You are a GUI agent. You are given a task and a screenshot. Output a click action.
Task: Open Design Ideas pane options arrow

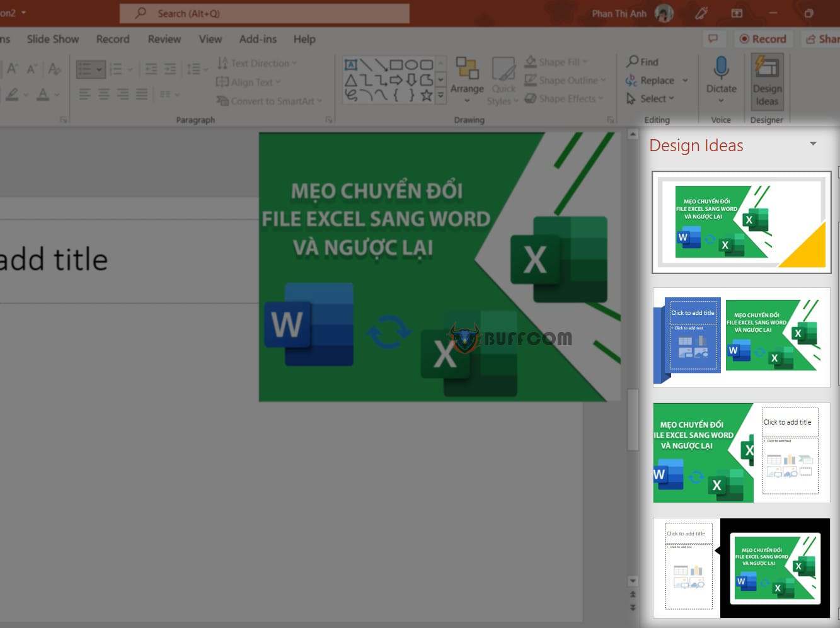813,144
